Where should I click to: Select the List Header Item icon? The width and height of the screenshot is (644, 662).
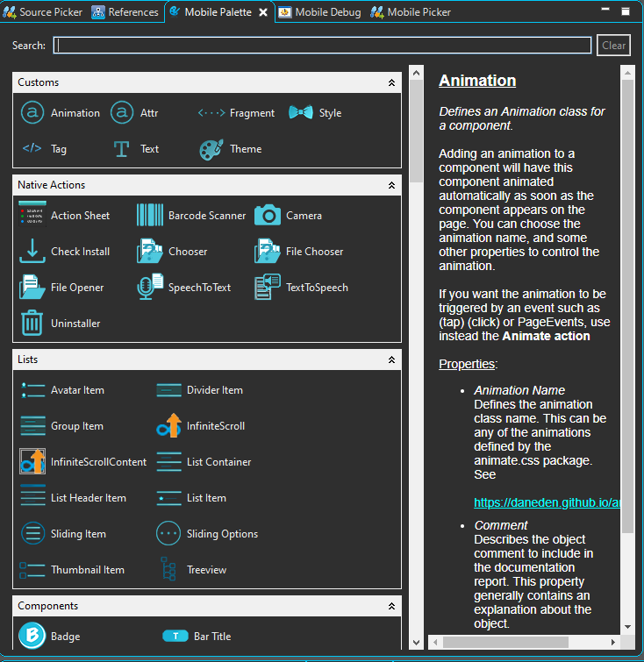32,495
